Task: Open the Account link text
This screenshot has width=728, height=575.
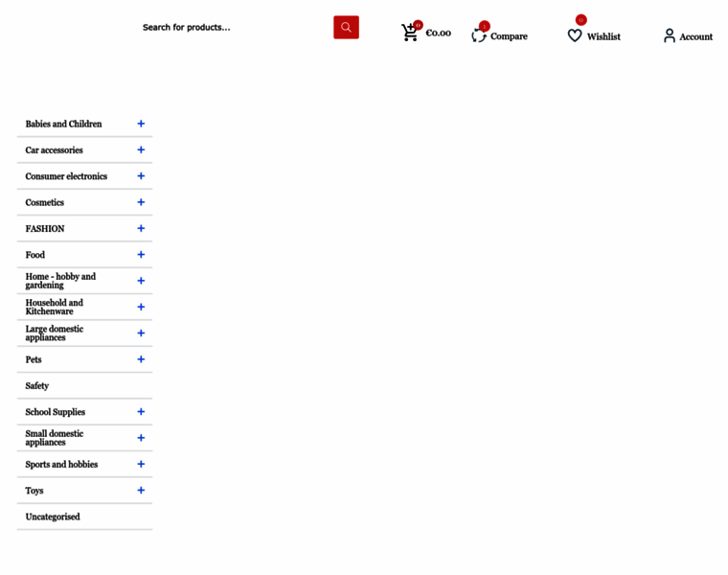Action: [x=696, y=36]
